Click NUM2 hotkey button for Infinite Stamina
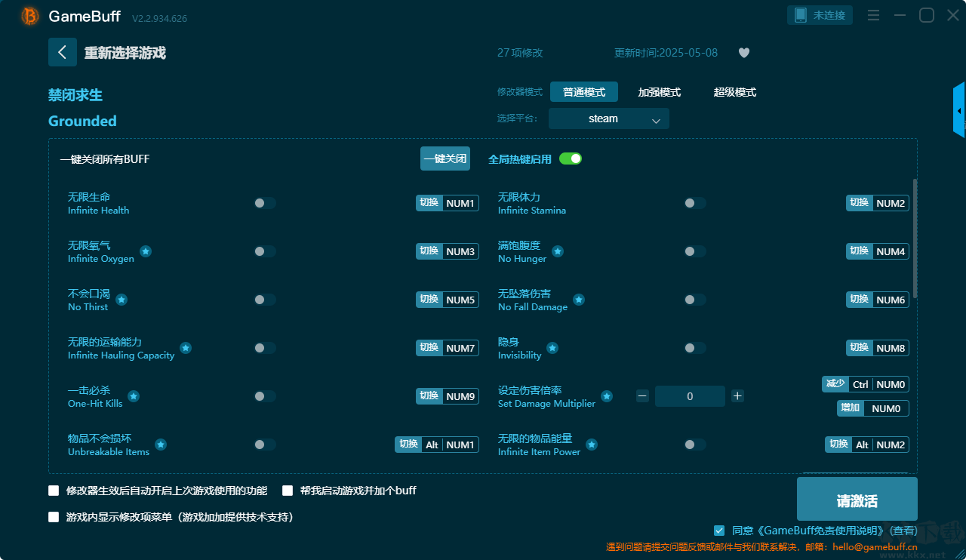This screenshot has width=966, height=560. 878,203
